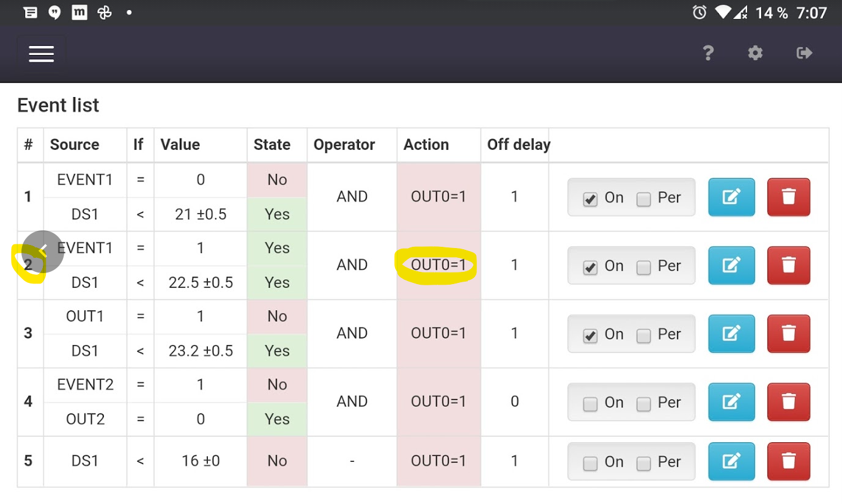Tap the gray back chevron circle
Viewport: 842px width, 504px height.
pyautogui.click(x=43, y=251)
